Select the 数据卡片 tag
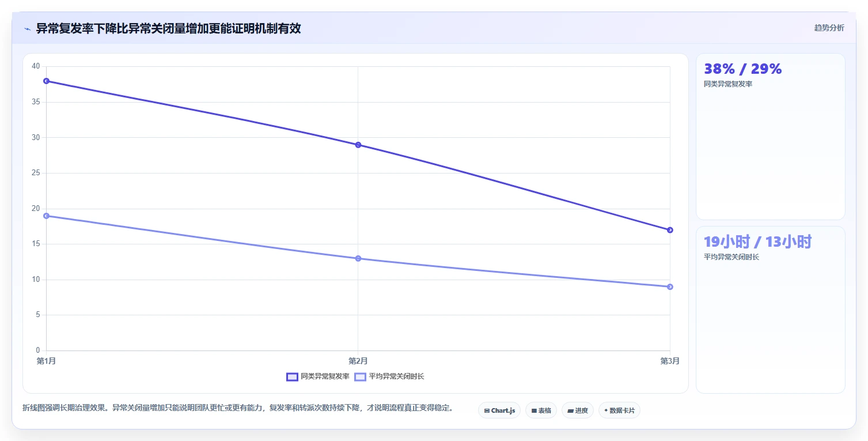Image resolution: width=868 pixels, height=441 pixels. [619, 410]
